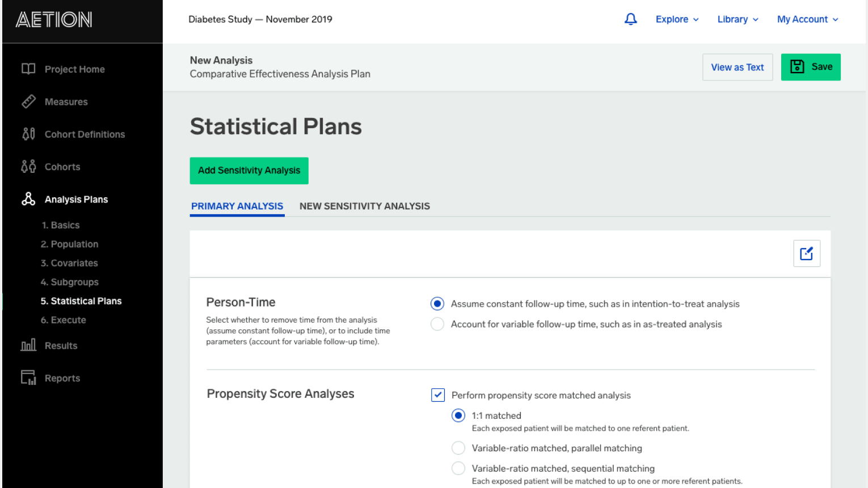Expand the My Account dropdown menu
This screenshot has height=488, width=868.
tap(807, 19)
